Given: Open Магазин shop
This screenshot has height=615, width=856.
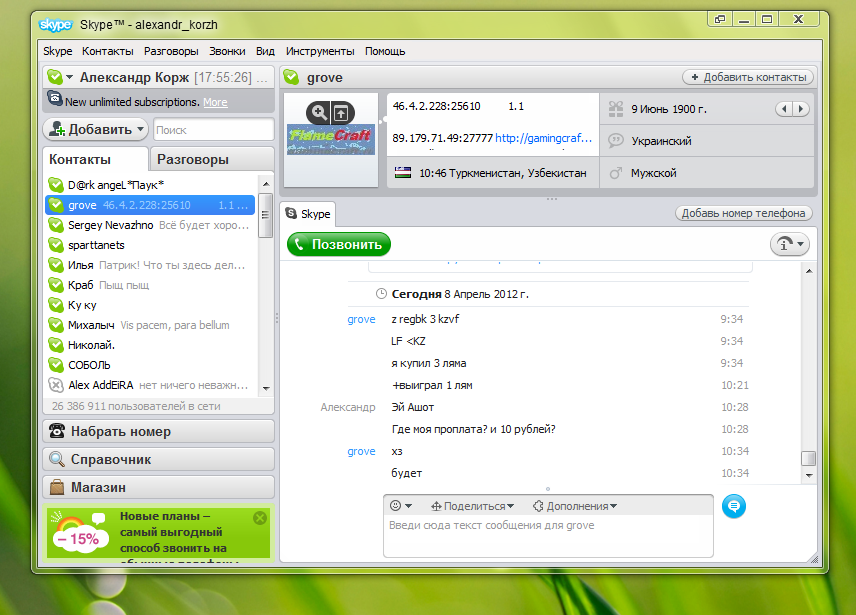Looking at the screenshot, I should tap(158, 487).
